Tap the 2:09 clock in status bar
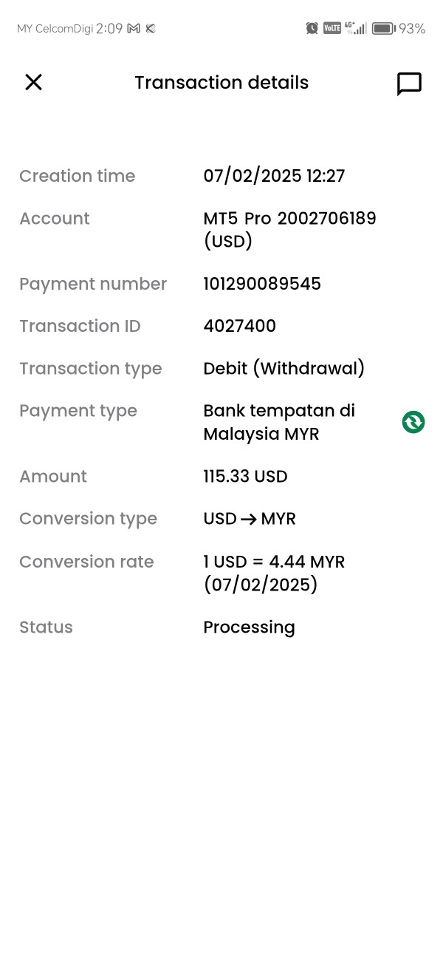The height and width of the screenshot is (980, 443). point(109,28)
